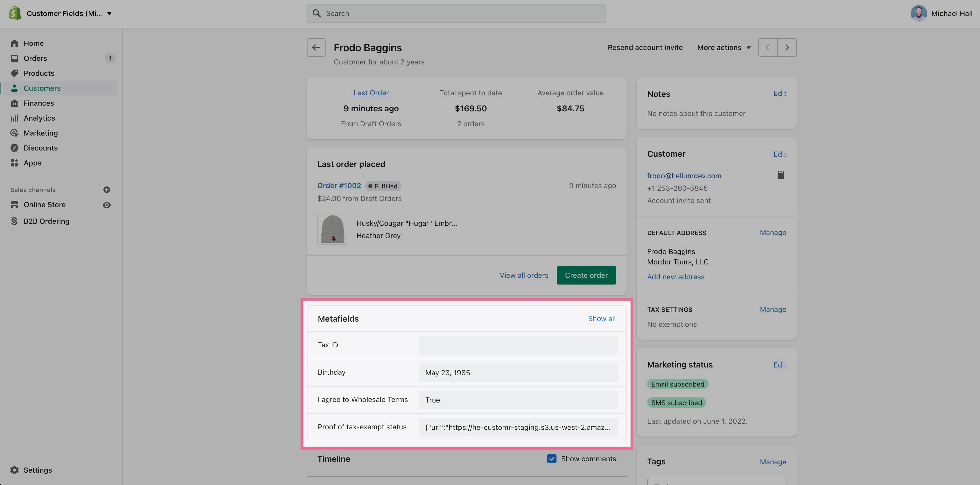
Task: Open Home in the sidebar menu
Action: (34, 43)
